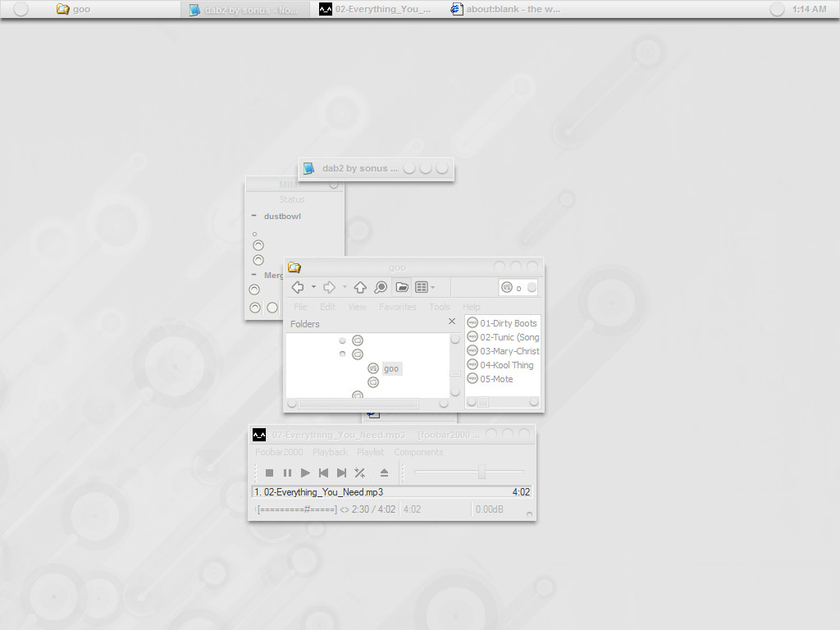Select the 05-Mote file
The height and width of the screenshot is (630, 840).
pos(496,379)
